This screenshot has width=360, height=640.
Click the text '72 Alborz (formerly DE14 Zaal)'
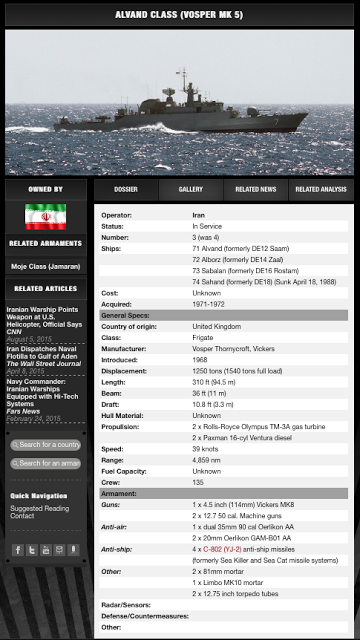coord(238,260)
